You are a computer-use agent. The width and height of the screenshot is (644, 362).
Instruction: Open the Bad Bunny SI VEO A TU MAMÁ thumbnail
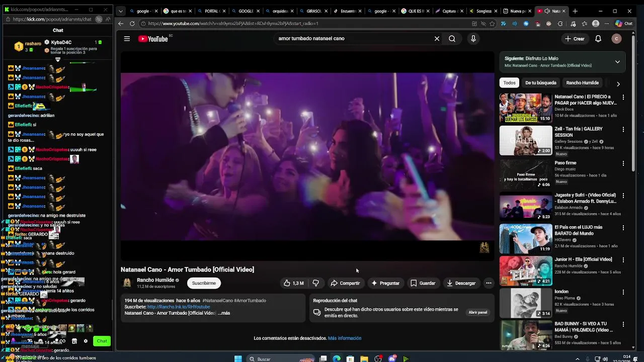click(526, 335)
